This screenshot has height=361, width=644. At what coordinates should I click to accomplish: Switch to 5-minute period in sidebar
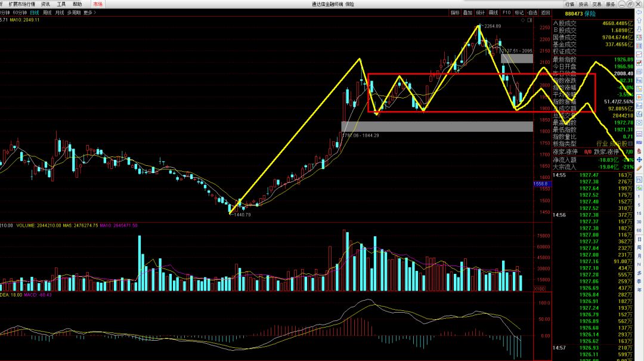click(x=639, y=205)
